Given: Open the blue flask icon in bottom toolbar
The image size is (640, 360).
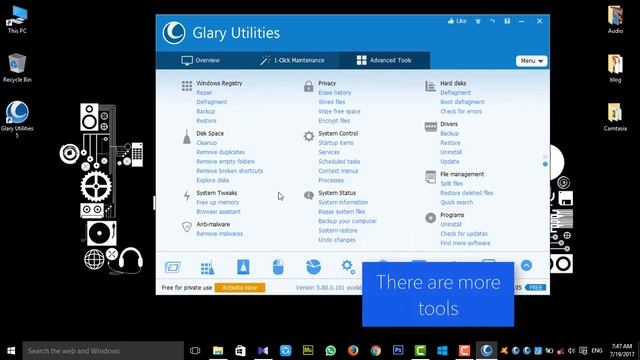Looking at the screenshot, I should tap(243, 267).
